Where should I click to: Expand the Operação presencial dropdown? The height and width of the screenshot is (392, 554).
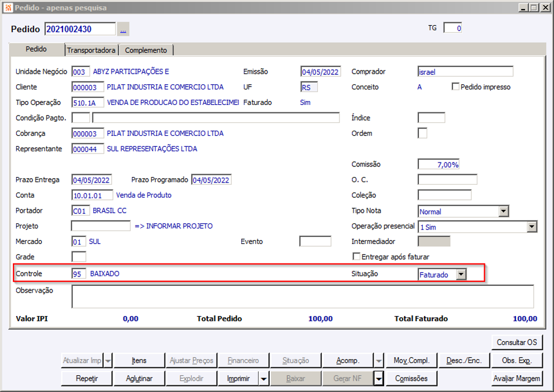[x=532, y=227]
